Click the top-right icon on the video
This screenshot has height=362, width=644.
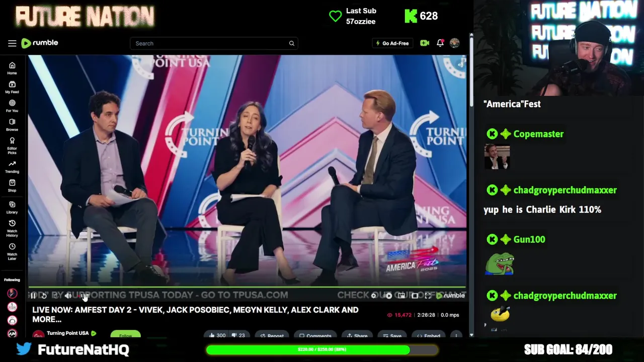pos(460,64)
